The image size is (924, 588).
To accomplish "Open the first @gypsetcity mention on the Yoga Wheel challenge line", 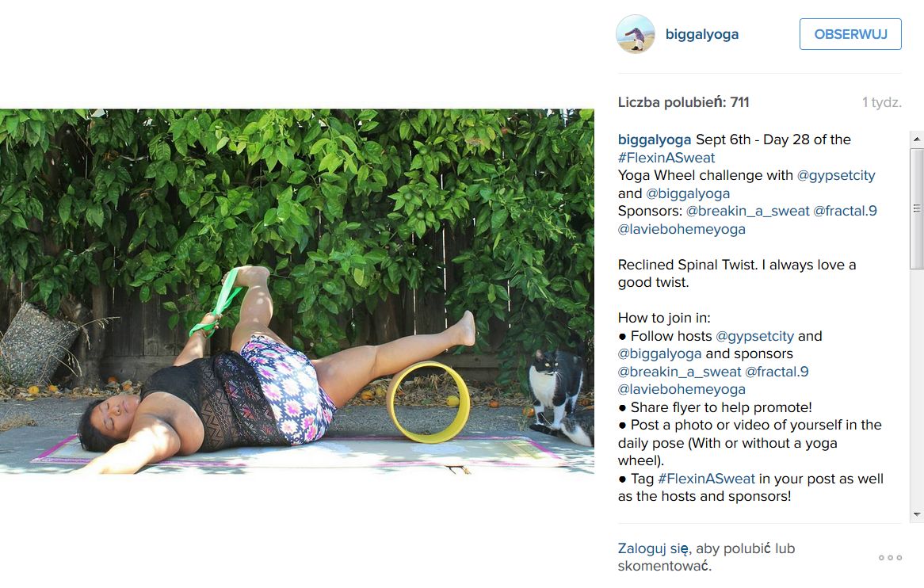I will (x=835, y=176).
